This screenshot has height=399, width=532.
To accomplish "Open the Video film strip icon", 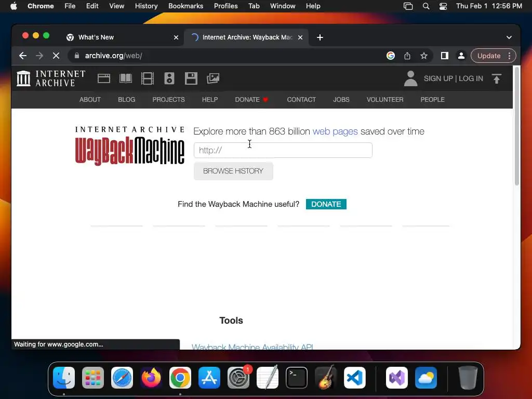I will 147,78.
